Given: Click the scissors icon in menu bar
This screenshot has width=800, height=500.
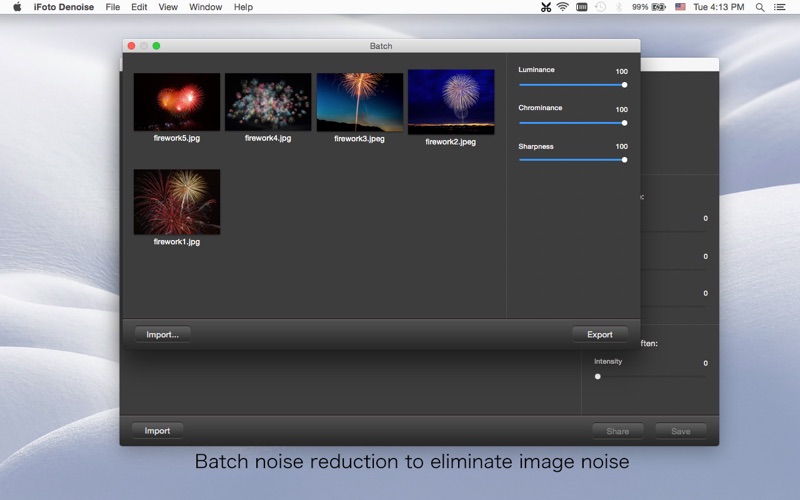Looking at the screenshot, I should pyautogui.click(x=546, y=7).
